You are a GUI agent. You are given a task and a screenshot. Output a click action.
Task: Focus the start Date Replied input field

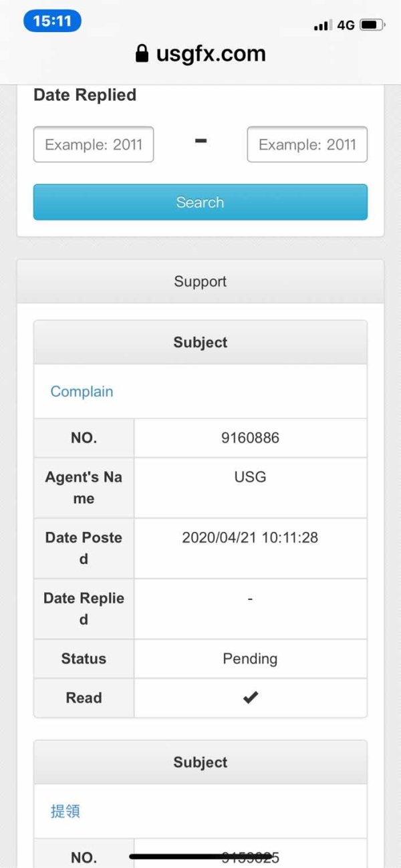tap(94, 144)
